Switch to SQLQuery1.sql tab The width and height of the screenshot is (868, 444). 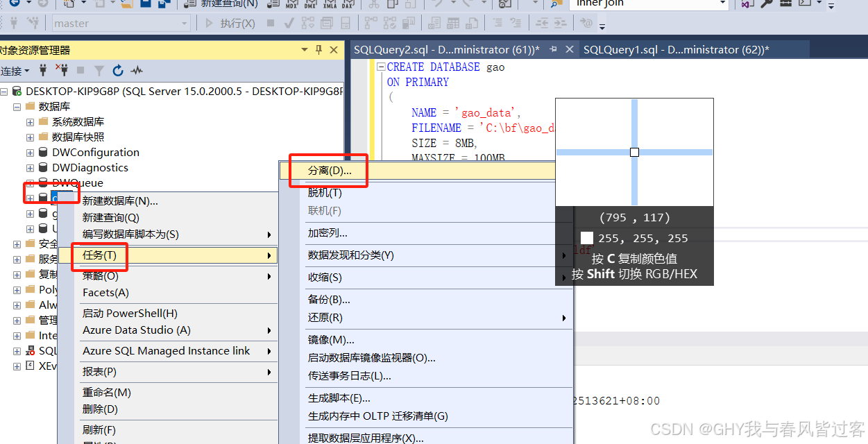point(676,50)
